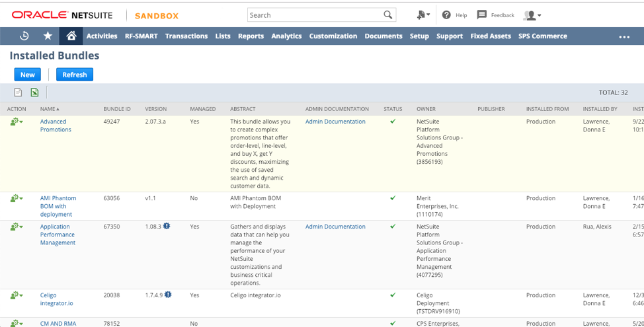Click the print/CSV document icon
This screenshot has height=327, width=644.
[18, 92]
